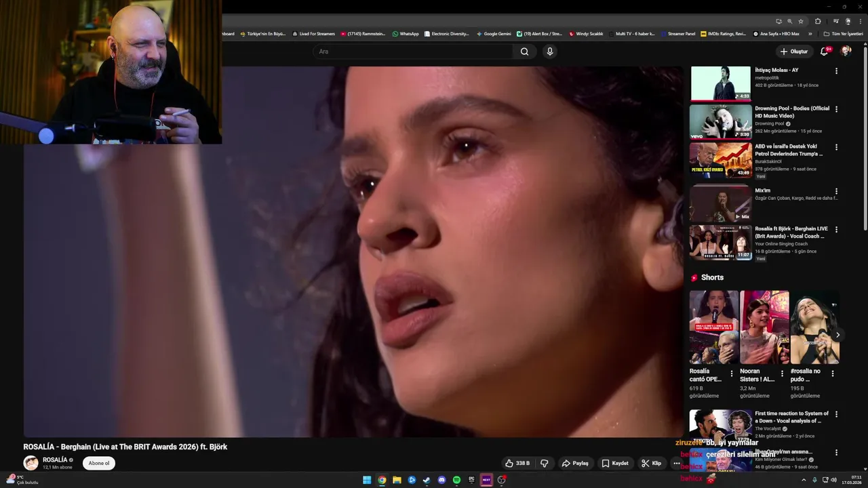Open options for #rosalia no pudo short
868x488 pixels.
[x=833, y=373]
